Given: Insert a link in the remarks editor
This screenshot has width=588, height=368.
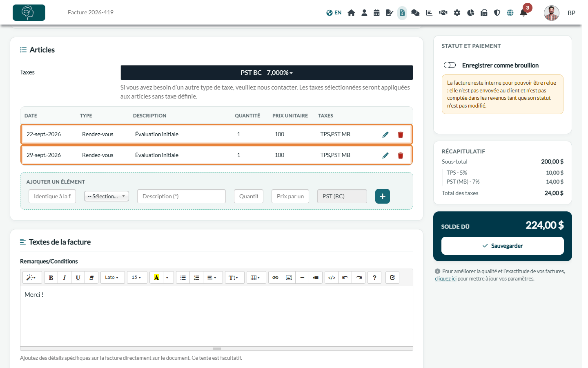Looking at the screenshot, I should coord(275,278).
